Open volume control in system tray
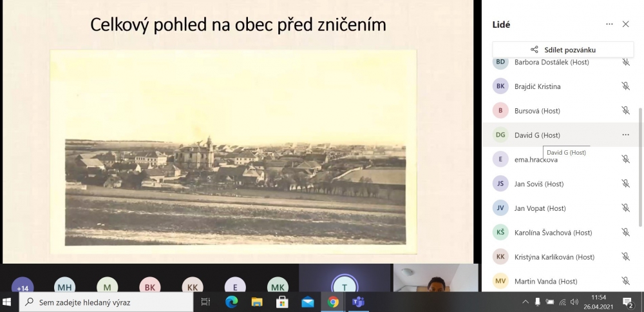The image size is (644, 312). (x=574, y=302)
